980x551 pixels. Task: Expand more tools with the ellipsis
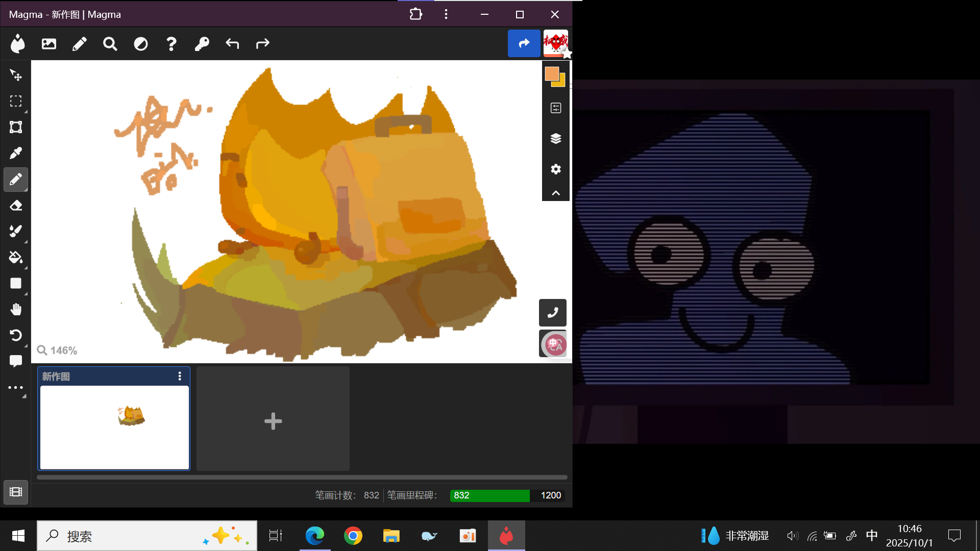[x=16, y=388]
